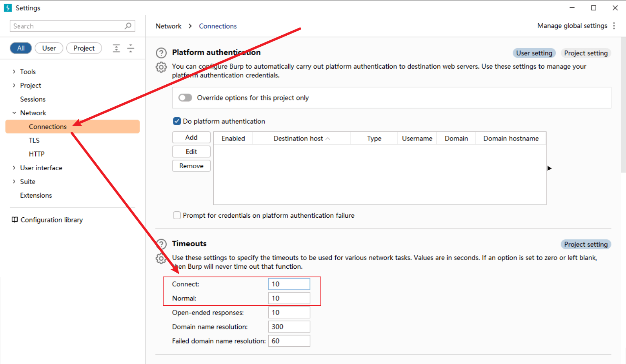Click the Add button for platform authentication

point(191,137)
